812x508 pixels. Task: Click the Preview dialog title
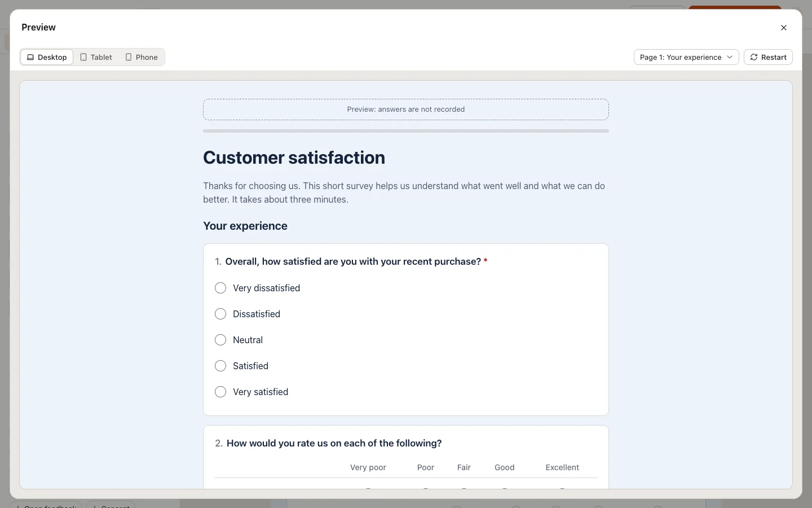pyautogui.click(x=38, y=27)
